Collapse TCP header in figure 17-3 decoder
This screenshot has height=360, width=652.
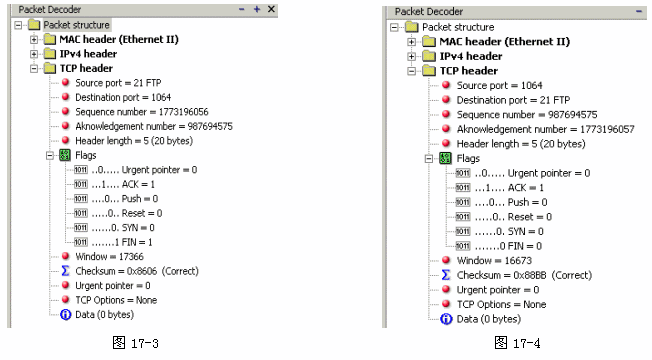click(34, 69)
